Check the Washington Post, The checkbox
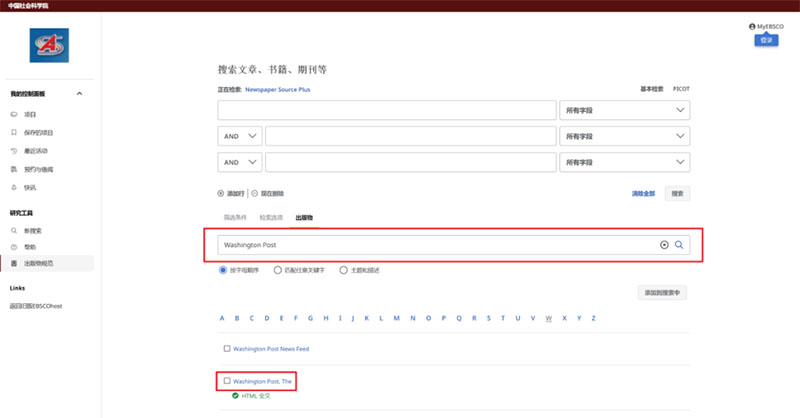 click(227, 381)
